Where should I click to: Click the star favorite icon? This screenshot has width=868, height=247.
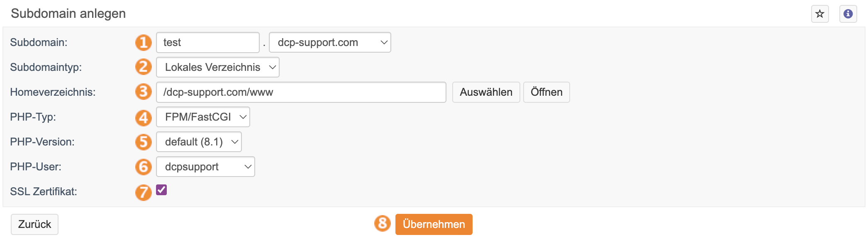click(x=820, y=14)
